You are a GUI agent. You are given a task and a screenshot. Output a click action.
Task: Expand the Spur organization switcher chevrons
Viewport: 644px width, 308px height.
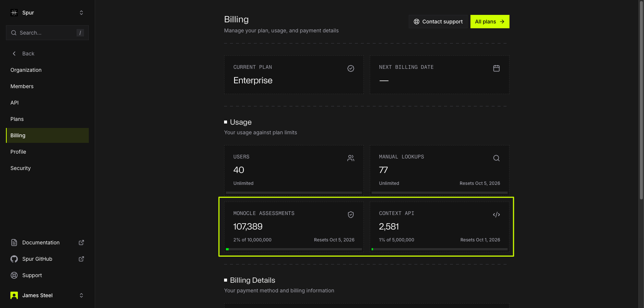point(81,13)
